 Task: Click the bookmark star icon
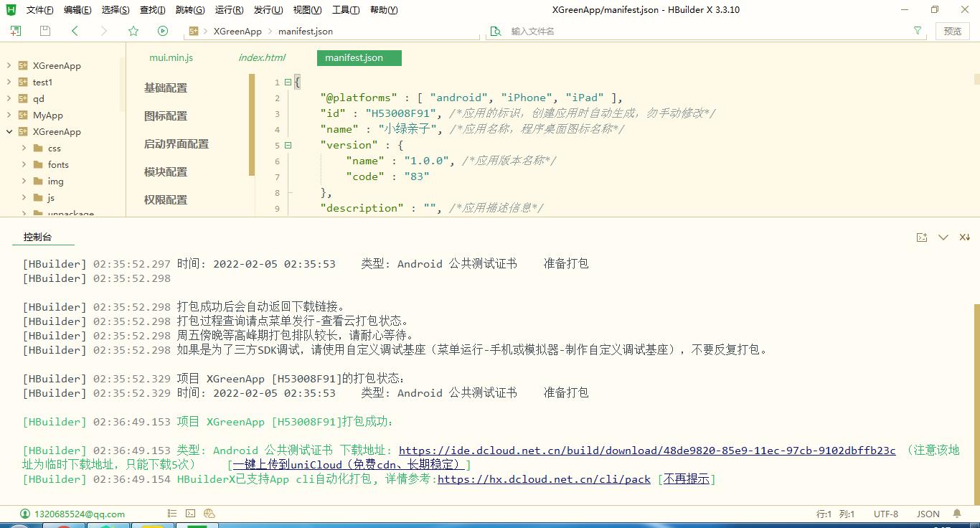[133, 31]
